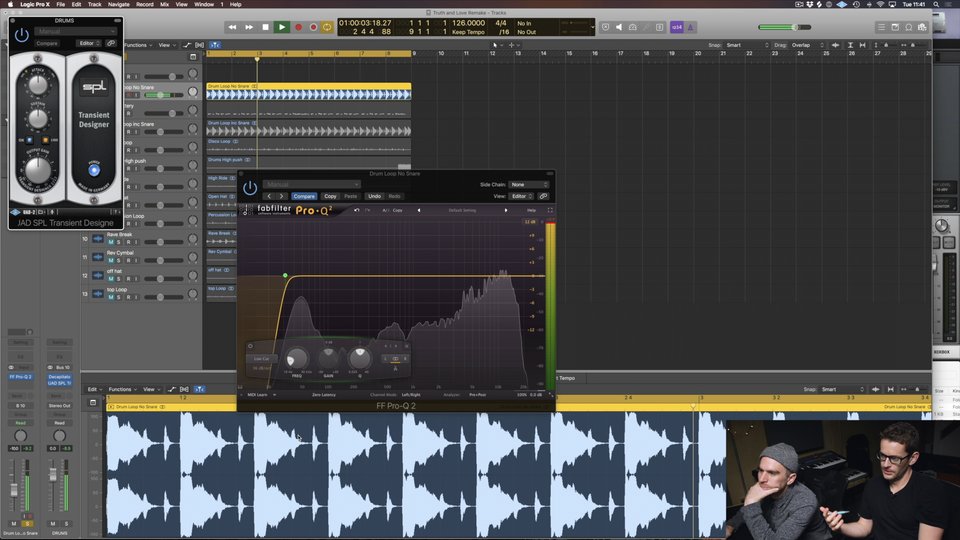The height and width of the screenshot is (540, 960).
Task: Click Zero Latency processing mode
Action: 324,395
